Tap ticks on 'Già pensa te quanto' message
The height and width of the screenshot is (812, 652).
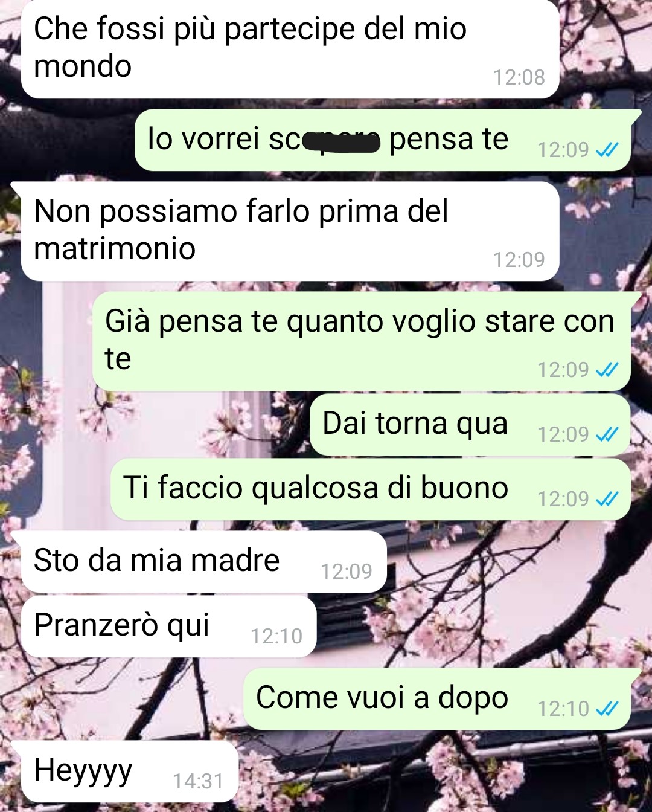607,369
